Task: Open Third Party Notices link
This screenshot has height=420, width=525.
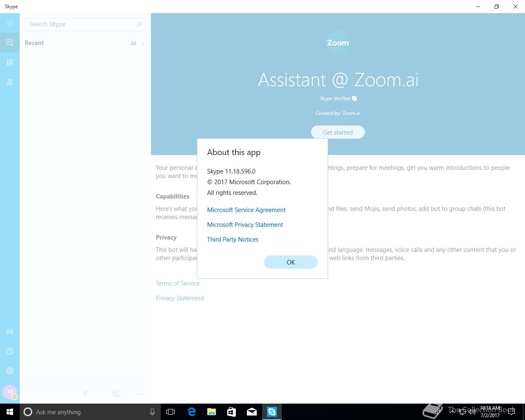Action: click(233, 239)
